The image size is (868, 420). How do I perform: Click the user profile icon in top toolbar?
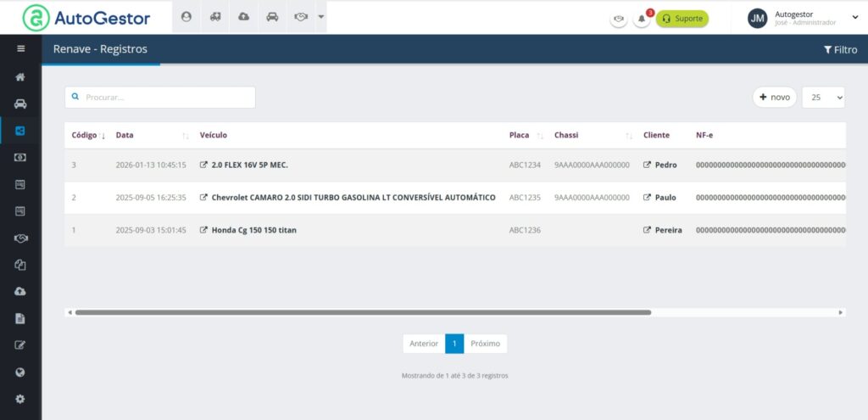[x=186, y=17]
